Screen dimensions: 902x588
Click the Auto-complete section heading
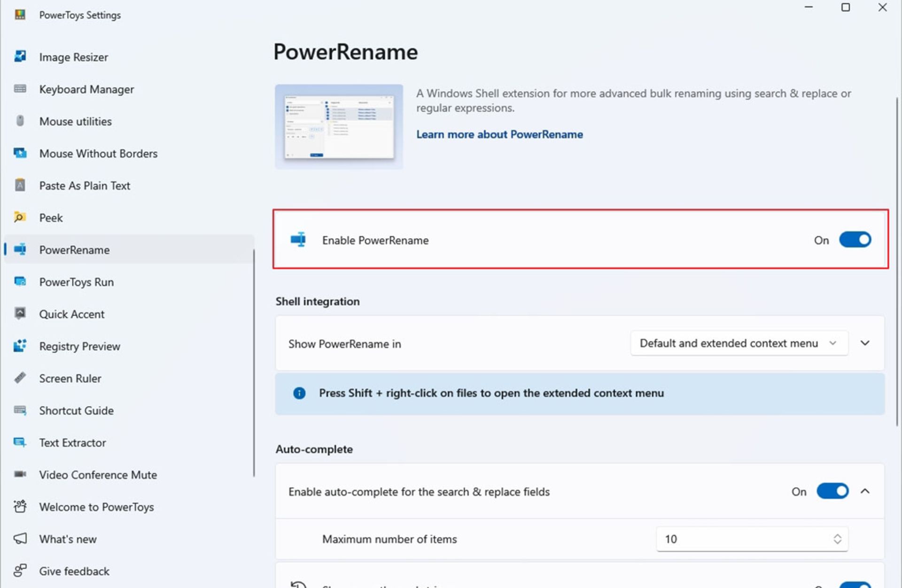click(x=314, y=449)
